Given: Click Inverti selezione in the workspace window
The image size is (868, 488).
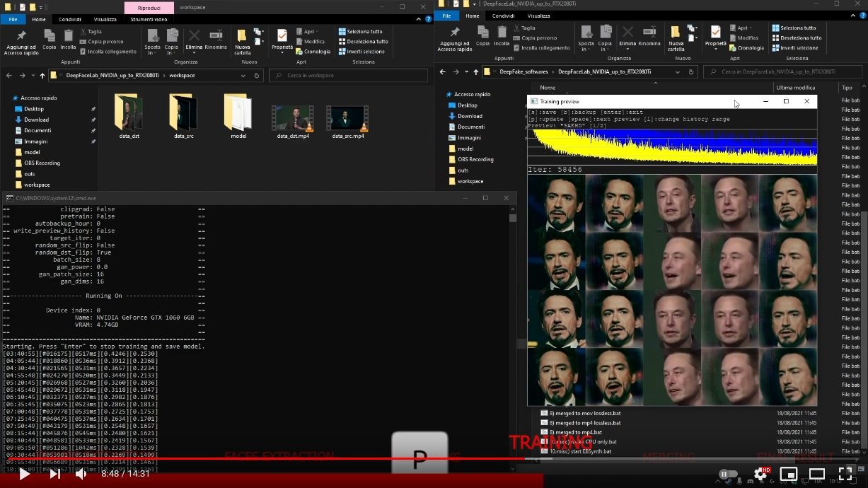Looking at the screenshot, I should point(361,52).
